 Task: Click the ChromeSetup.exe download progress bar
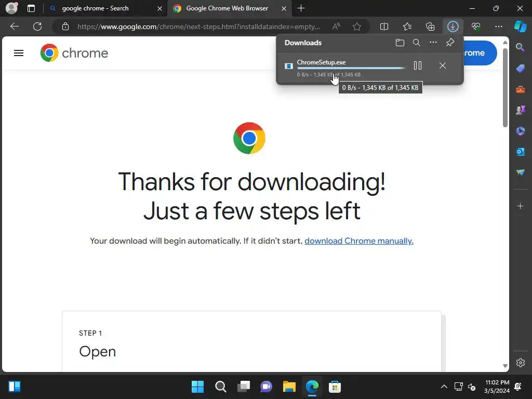351,68
